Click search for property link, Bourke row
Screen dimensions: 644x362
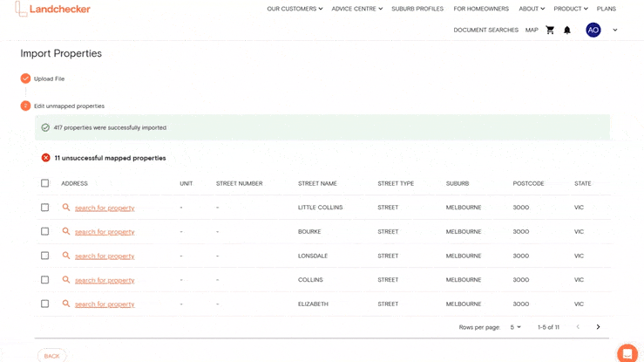pos(105,232)
